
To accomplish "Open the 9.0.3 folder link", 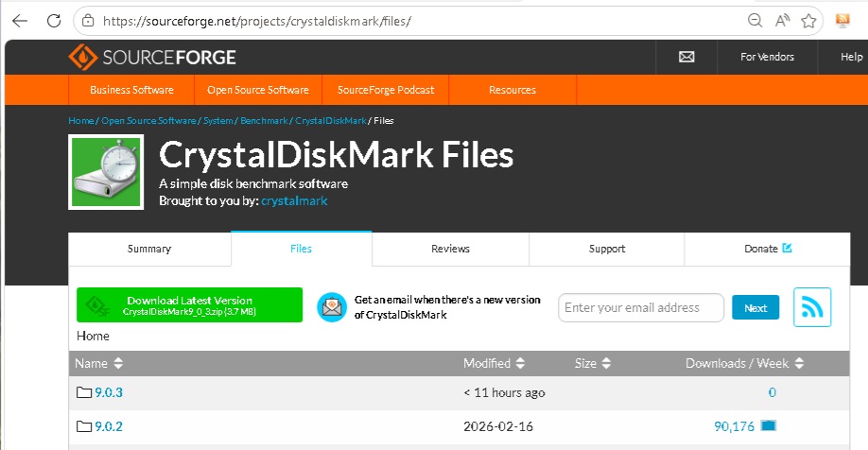I will click(x=109, y=392).
